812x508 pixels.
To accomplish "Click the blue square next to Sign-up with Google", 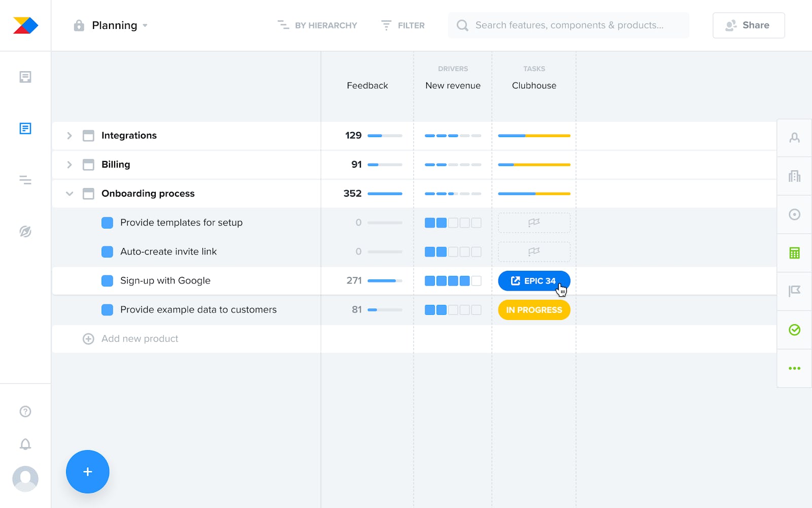I will [x=107, y=281].
